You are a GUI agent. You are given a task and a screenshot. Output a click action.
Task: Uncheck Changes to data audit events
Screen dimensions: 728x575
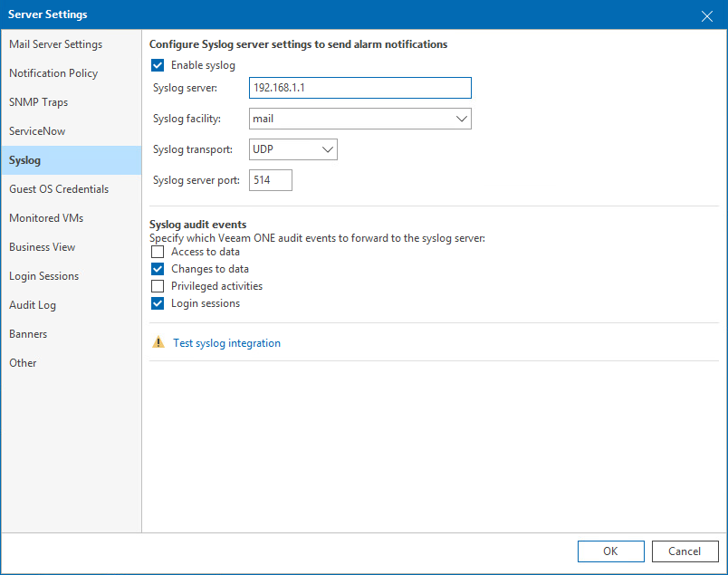pyautogui.click(x=158, y=269)
